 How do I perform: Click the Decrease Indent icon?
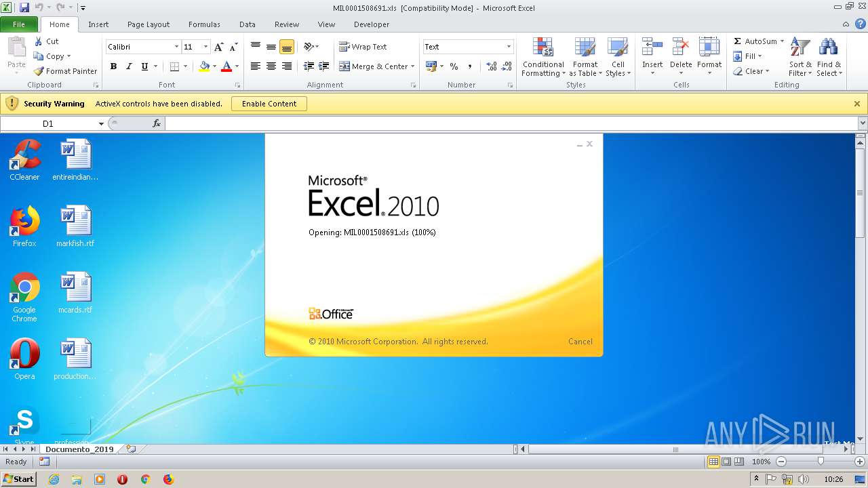[309, 66]
